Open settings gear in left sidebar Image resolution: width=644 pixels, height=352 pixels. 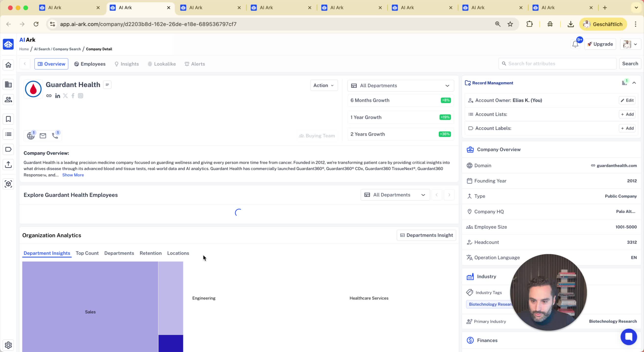[x=8, y=345]
